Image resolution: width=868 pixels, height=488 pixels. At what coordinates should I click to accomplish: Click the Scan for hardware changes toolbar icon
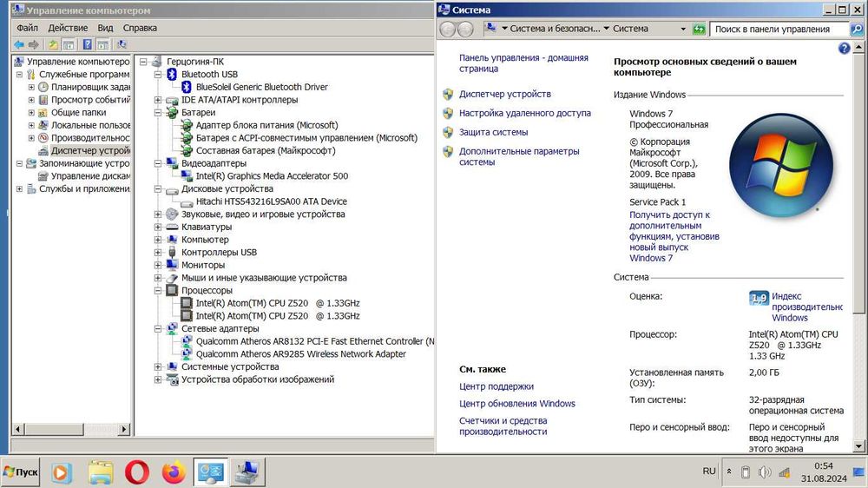tap(122, 45)
